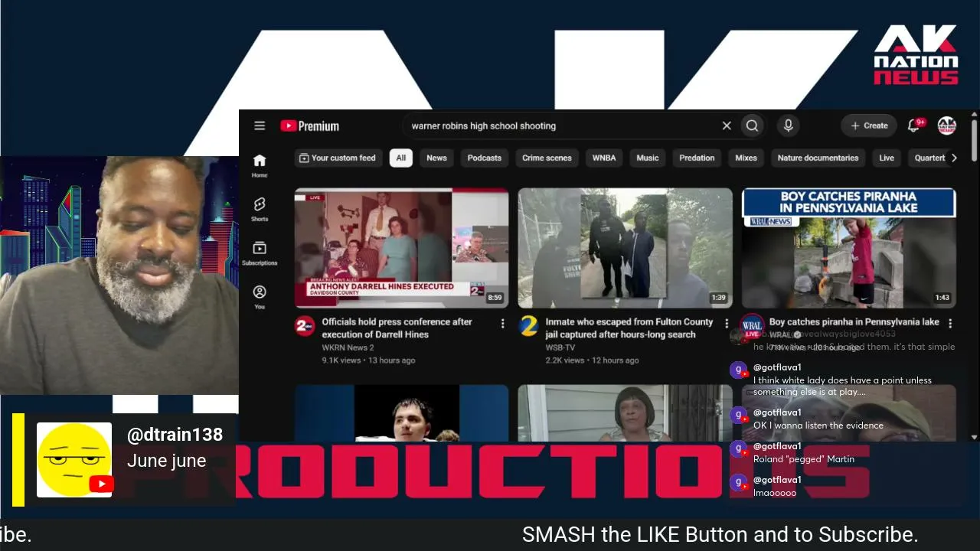Click the '2.2K views • 12 hours ago' text
Image resolution: width=980 pixels, height=551 pixels.
(592, 360)
